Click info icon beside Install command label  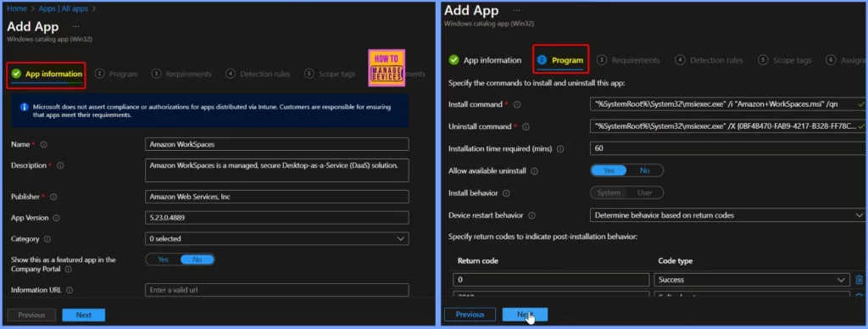[x=516, y=104]
